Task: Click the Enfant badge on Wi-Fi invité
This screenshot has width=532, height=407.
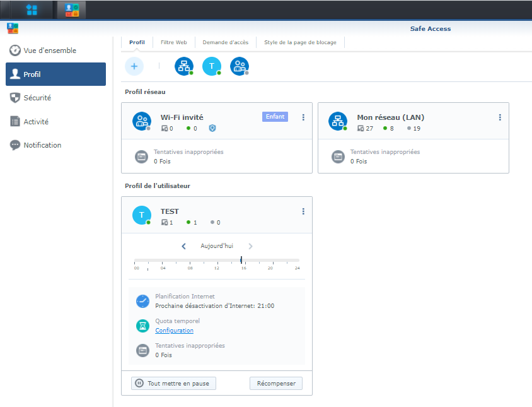Action: pos(275,117)
